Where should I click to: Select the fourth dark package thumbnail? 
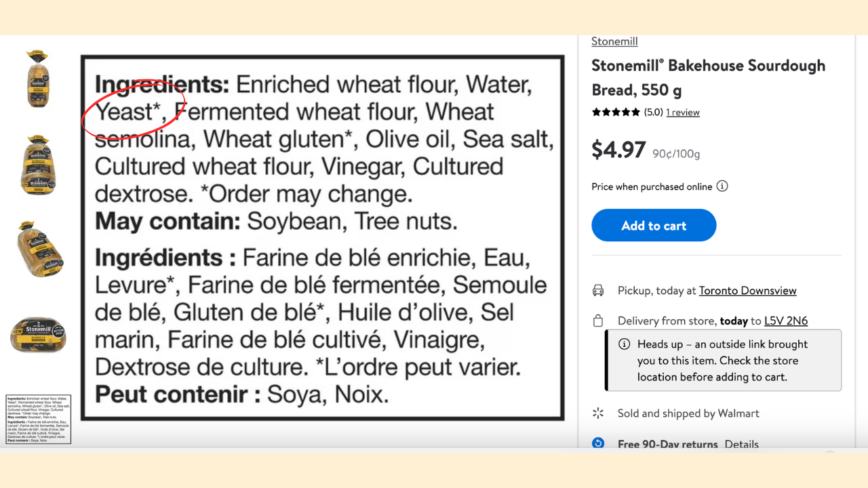38,334
